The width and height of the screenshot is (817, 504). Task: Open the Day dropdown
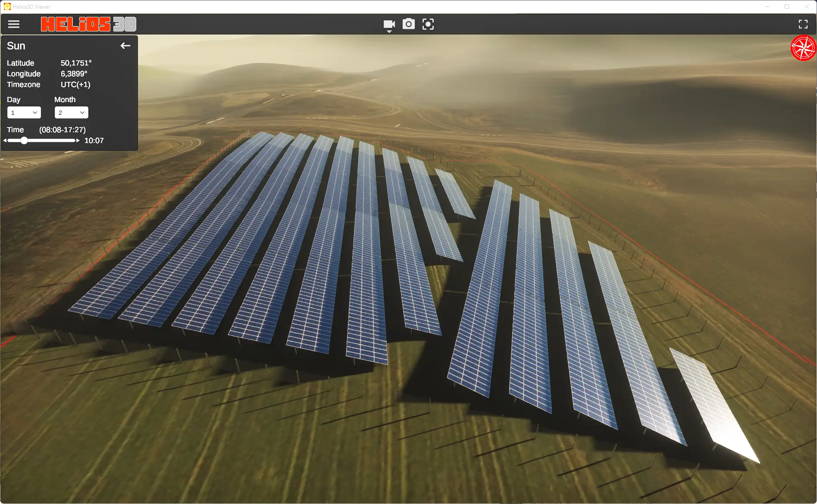[24, 112]
